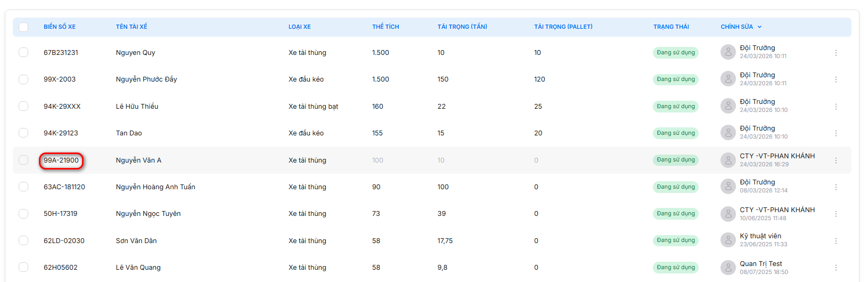The width and height of the screenshot is (868, 282).
Task: Click the Kỹ thuật viên avatar icon
Action: tap(728, 240)
